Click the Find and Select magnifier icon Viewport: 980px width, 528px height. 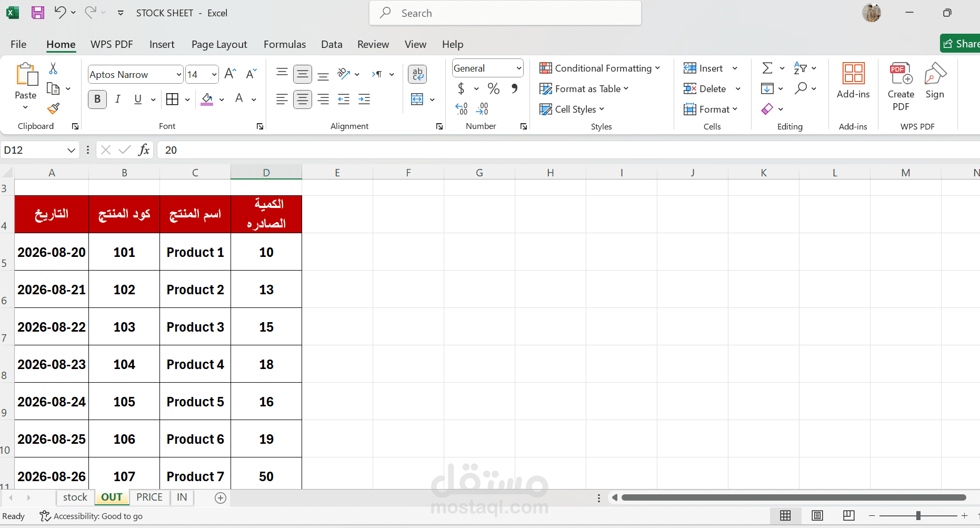(801, 88)
